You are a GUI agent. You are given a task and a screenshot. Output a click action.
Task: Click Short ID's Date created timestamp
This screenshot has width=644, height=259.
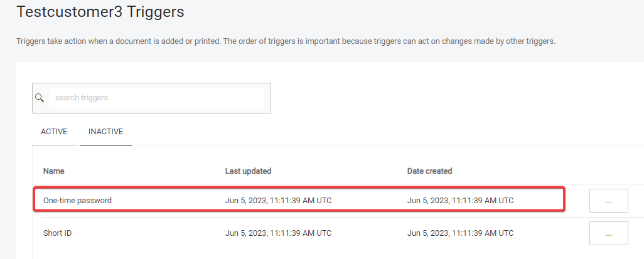460,233
